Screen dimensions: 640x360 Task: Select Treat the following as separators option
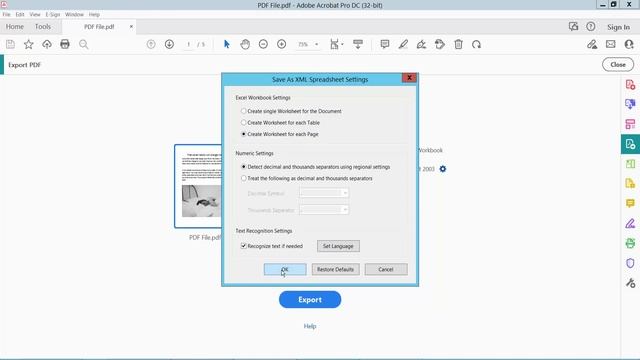pos(307,178)
